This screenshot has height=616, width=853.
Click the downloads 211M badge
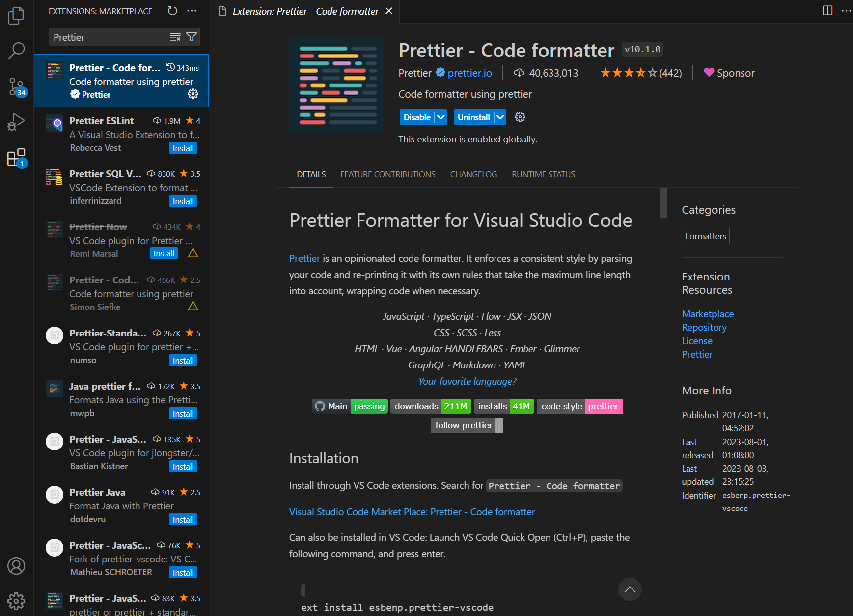click(431, 406)
